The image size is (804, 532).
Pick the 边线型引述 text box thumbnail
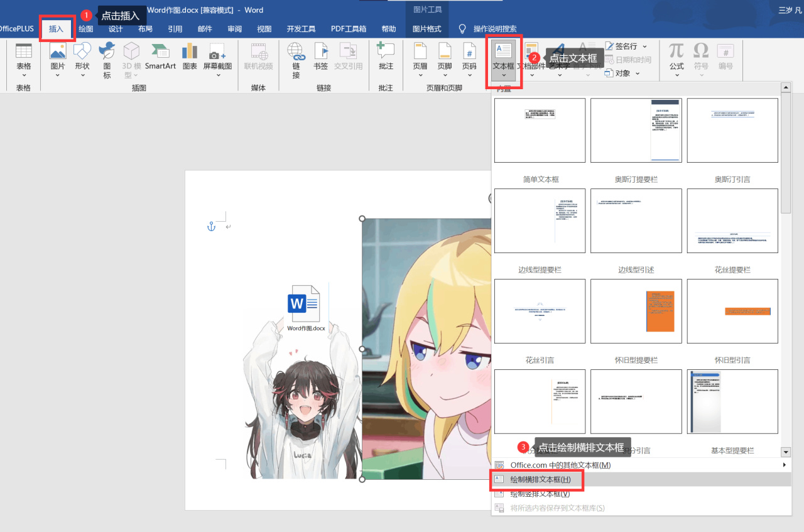[636, 220]
